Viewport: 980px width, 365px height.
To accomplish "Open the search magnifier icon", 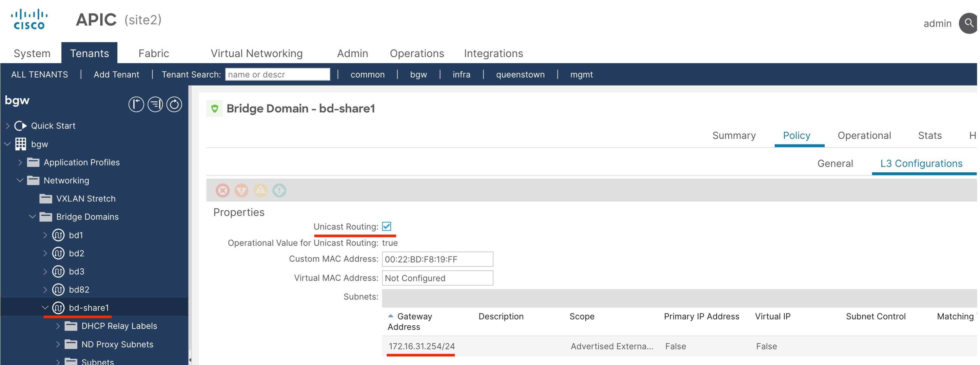I will pos(969,23).
